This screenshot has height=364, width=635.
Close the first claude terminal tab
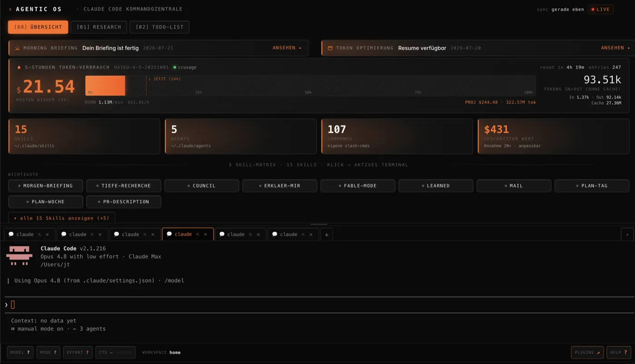coord(47,234)
